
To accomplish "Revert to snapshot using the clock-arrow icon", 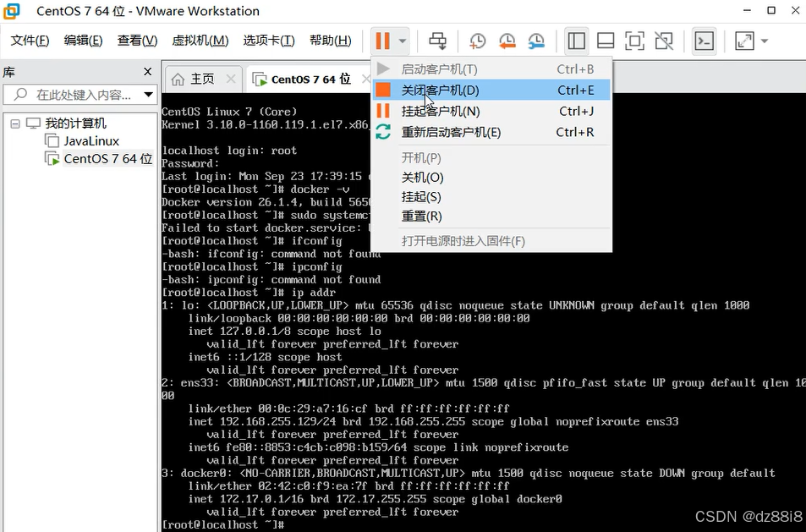I will [507, 41].
